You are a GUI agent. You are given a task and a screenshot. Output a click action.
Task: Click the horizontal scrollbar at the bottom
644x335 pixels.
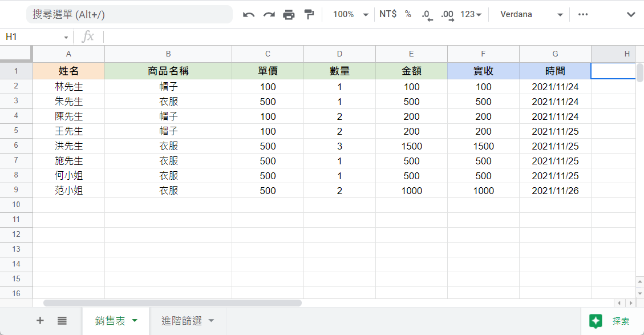172,303
